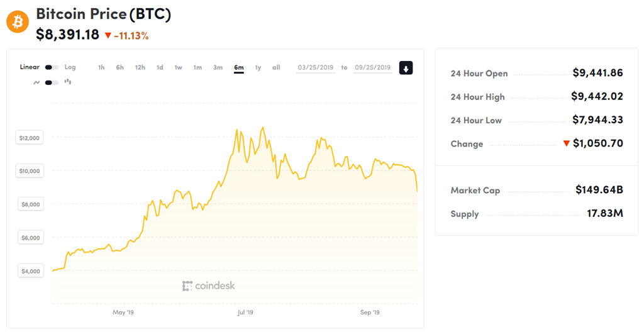Click the Sep '19 axis label
The width and height of the screenshot is (644, 332).
[x=370, y=313]
